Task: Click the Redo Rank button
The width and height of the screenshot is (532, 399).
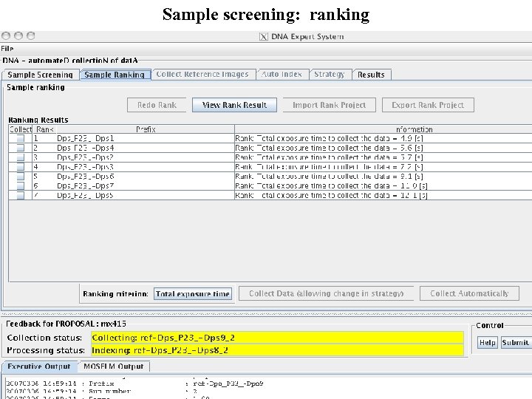Action: point(157,105)
